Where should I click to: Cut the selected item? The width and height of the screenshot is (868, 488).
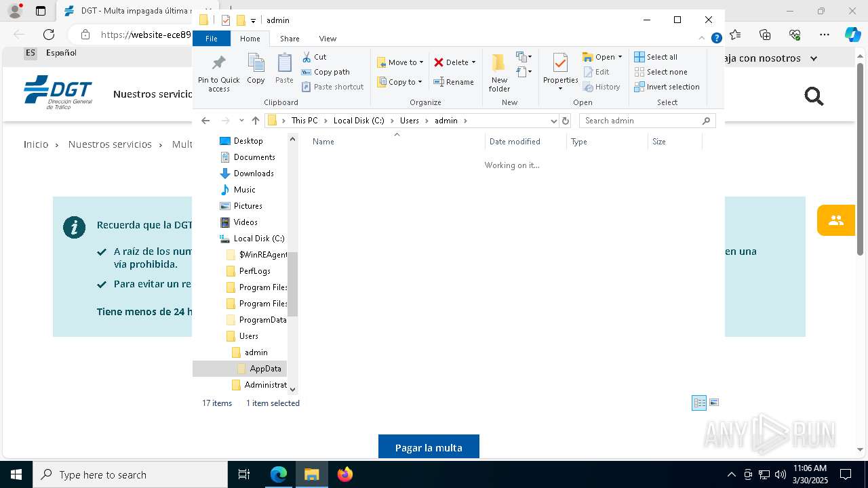click(x=314, y=57)
